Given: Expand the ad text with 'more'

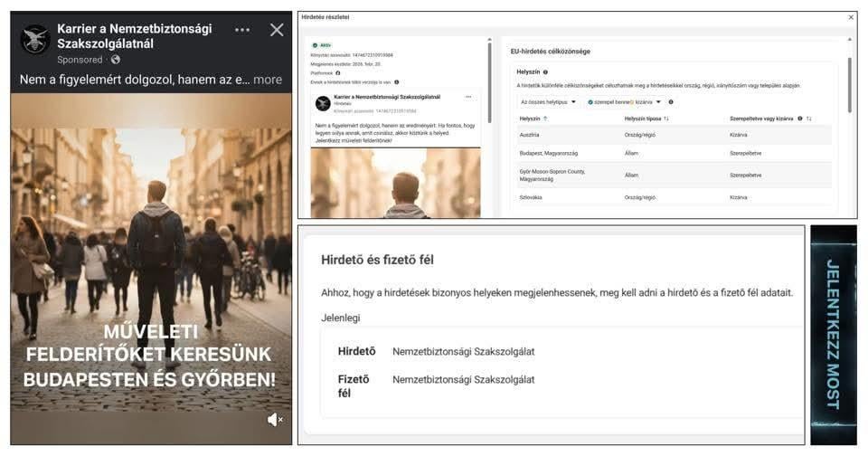Looking at the screenshot, I should [x=268, y=80].
